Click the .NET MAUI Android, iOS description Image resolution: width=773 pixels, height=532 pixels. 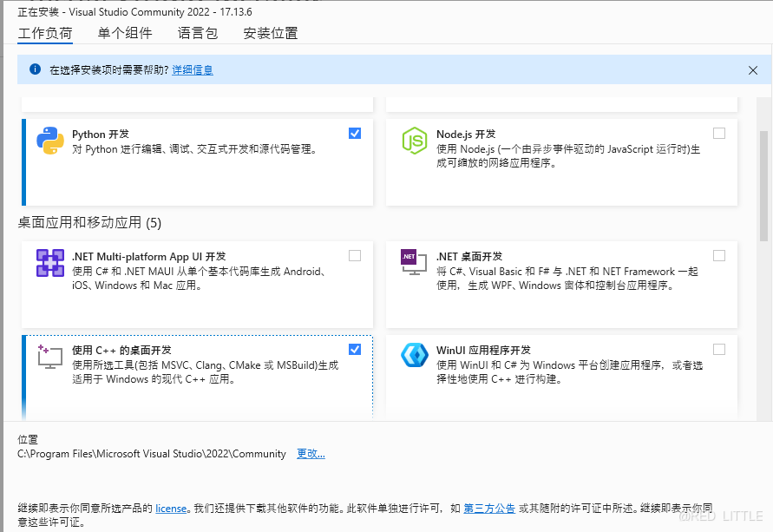click(198, 278)
